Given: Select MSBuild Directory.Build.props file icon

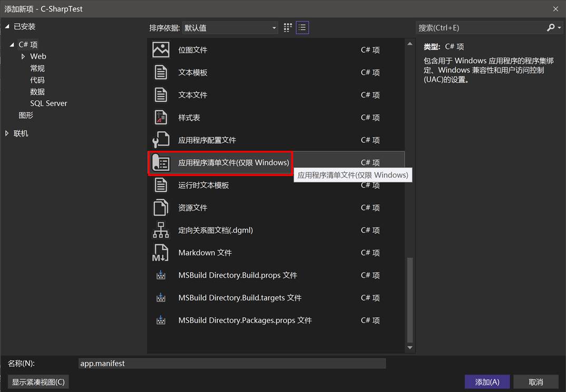Looking at the screenshot, I should click(x=161, y=275).
